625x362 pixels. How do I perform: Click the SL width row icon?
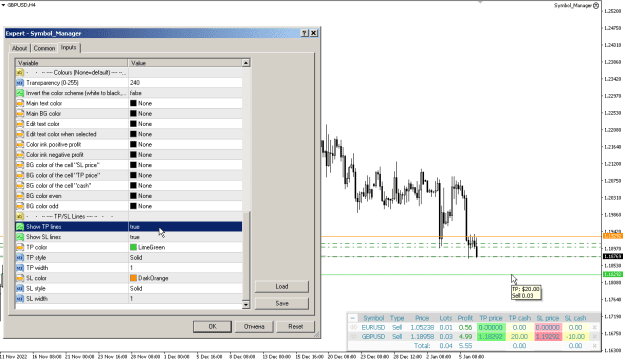point(20,299)
